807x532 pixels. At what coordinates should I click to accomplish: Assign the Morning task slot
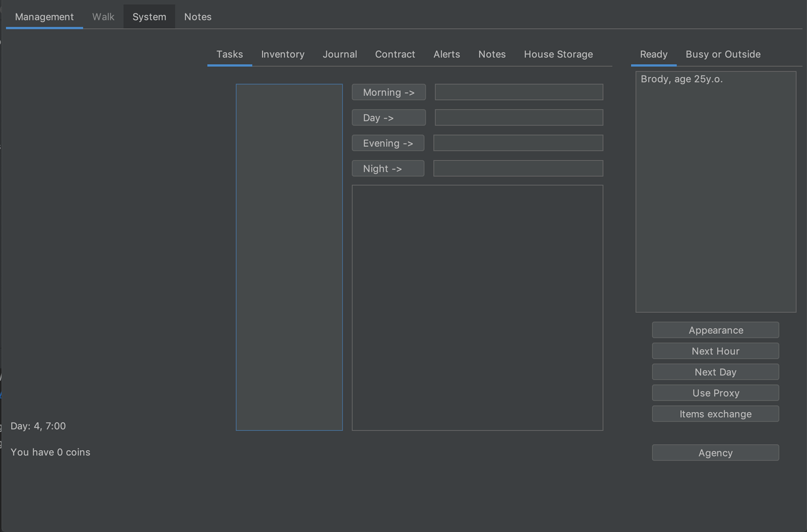point(388,92)
